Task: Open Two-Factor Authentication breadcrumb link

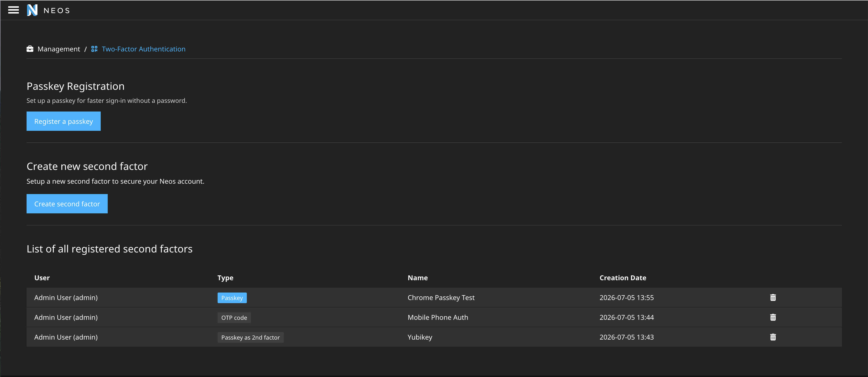Action: point(143,49)
